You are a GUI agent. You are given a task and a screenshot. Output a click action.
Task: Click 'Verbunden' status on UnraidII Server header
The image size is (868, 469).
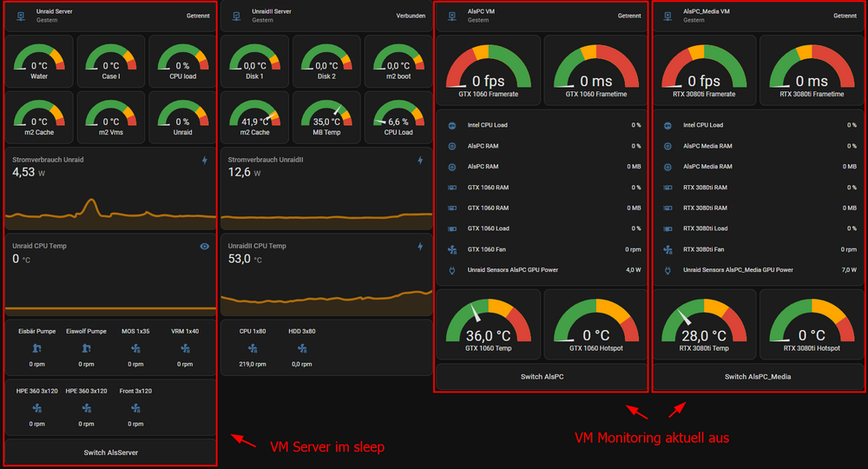[x=411, y=16]
